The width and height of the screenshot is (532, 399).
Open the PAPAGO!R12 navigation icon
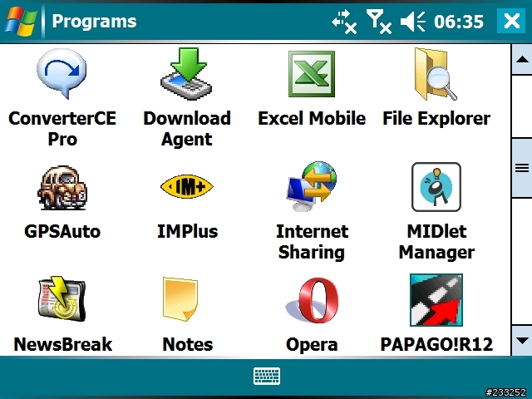[436, 300]
